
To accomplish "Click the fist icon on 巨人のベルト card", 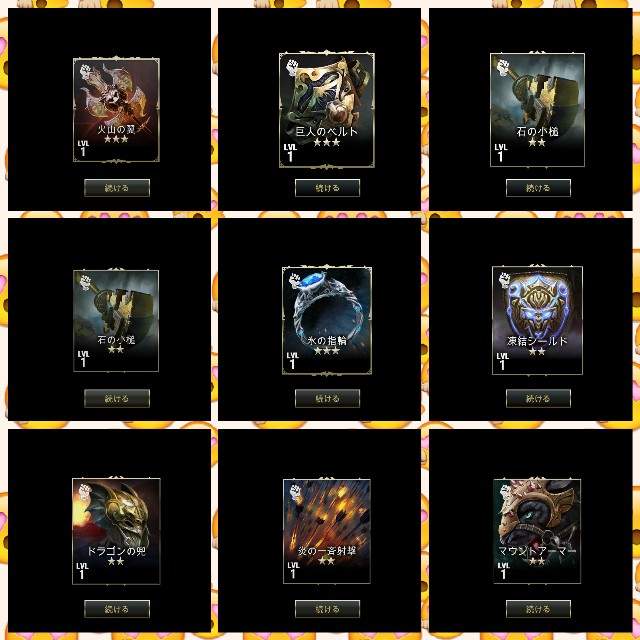I will click(293, 67).
